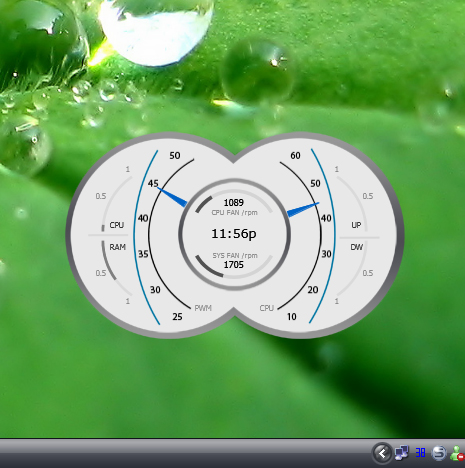Image resolution: width=465 pixels, height=468 pixels.
Task: Click the DW network download label
Action: [x=357, y=247]
